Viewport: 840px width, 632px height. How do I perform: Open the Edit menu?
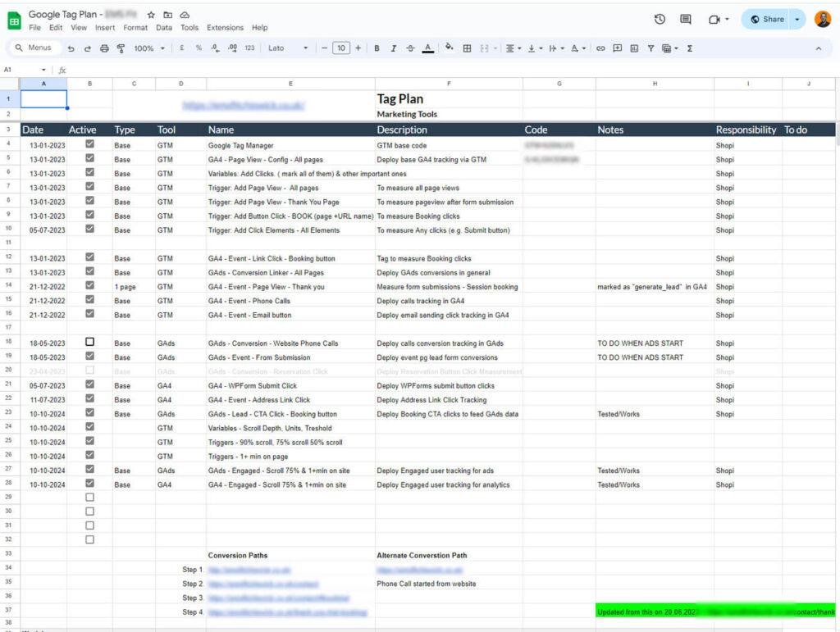(x=56, y=28)
